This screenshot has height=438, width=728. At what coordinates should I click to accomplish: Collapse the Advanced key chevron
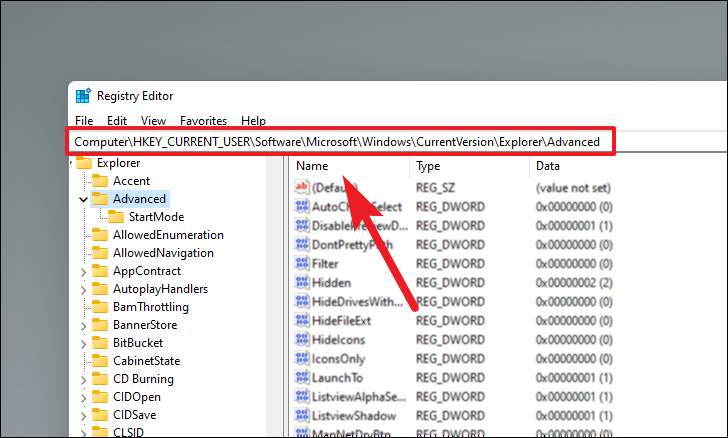(83, 199)
